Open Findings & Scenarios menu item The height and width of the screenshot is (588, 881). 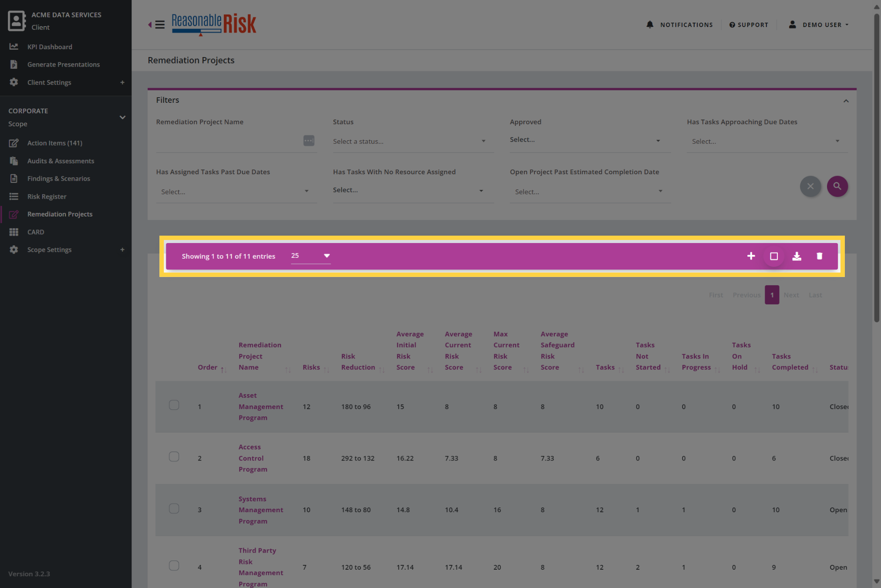(x=59, y=179)
